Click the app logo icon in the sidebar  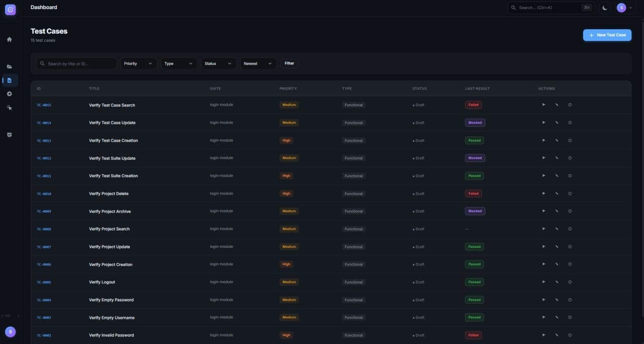click(x=10, y=10)
